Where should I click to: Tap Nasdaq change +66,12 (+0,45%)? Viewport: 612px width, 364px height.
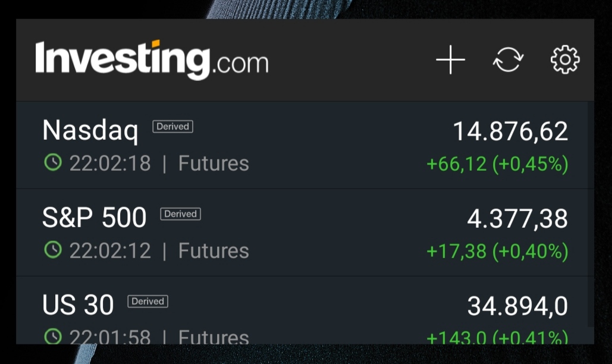click(x=497, y=164)
